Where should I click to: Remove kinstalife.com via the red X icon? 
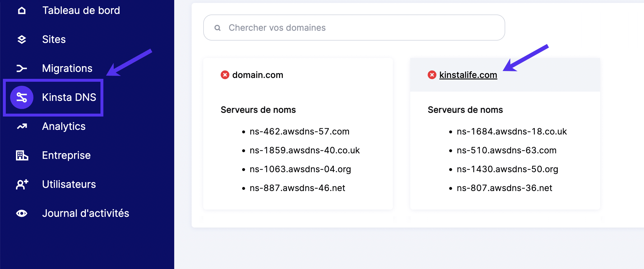point(431,75)
